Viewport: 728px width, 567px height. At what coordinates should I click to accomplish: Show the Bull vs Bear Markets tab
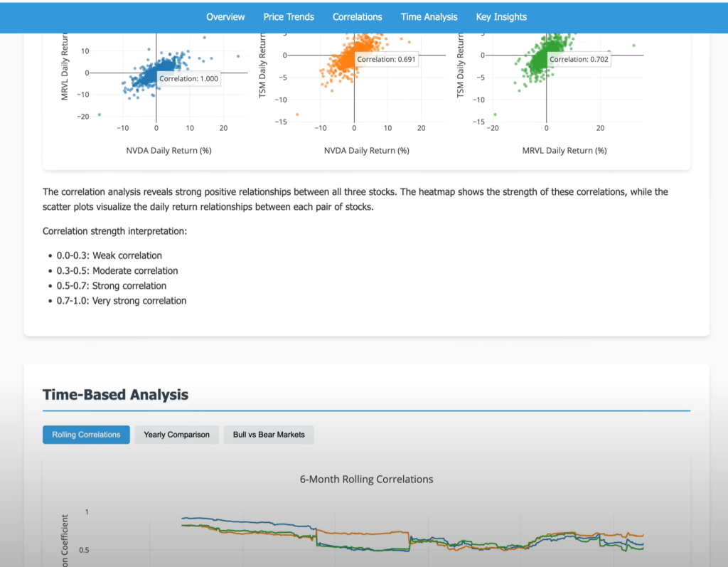(x=269, y=435)
